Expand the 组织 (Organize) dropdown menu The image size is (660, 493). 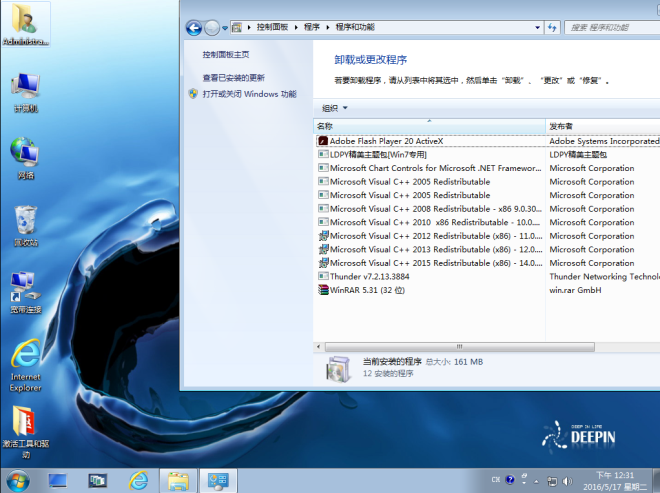pyautogui.click(x=335, y=108)
